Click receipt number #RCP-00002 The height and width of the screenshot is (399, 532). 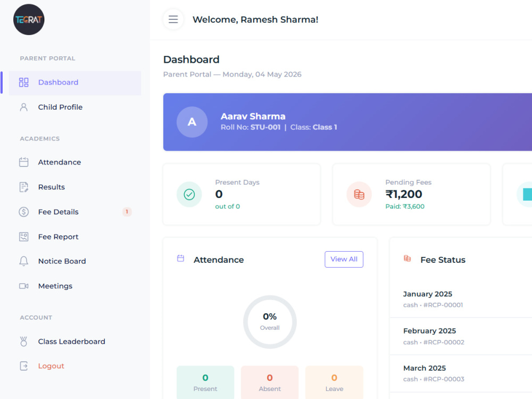(x=444, y=342)
